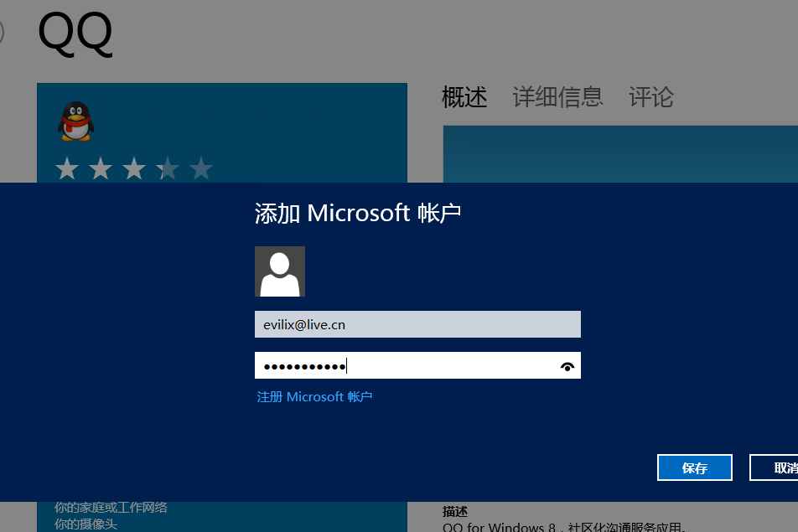Open the 注册 Microsoft 帐户 link
Screen dimensions: 798x532
pyautogui.click(x=314, y=396)
